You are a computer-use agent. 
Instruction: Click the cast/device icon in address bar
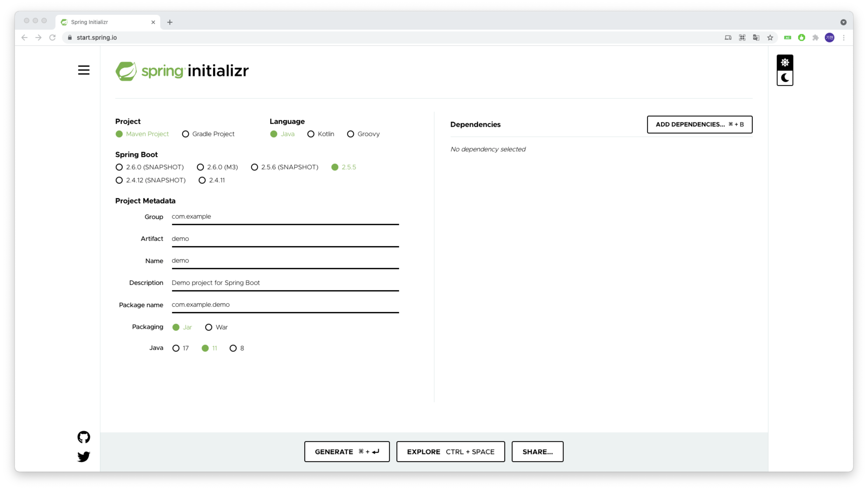(728, 37)
